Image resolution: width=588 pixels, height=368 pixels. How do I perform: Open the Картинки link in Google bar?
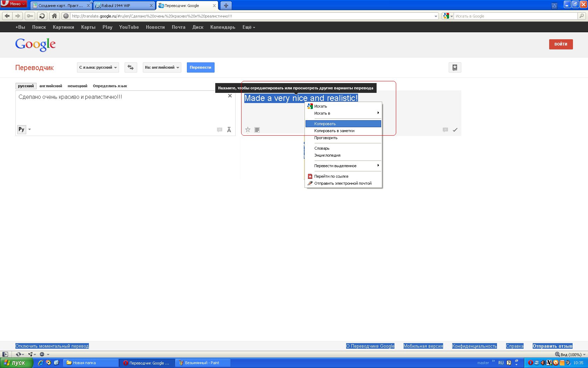pos(63,27)
